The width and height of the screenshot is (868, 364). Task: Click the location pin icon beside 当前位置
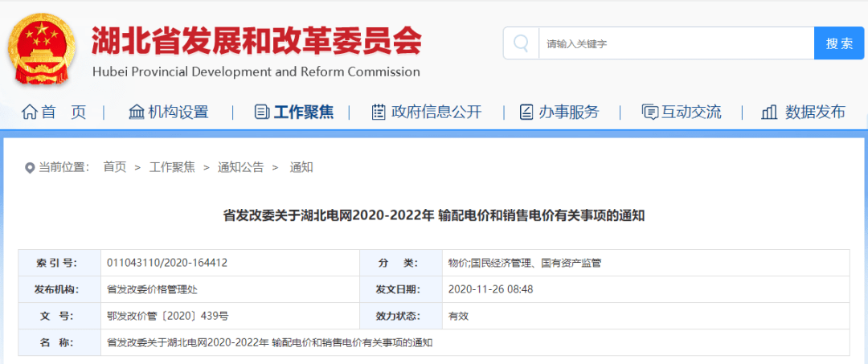[x=31, y=168]
